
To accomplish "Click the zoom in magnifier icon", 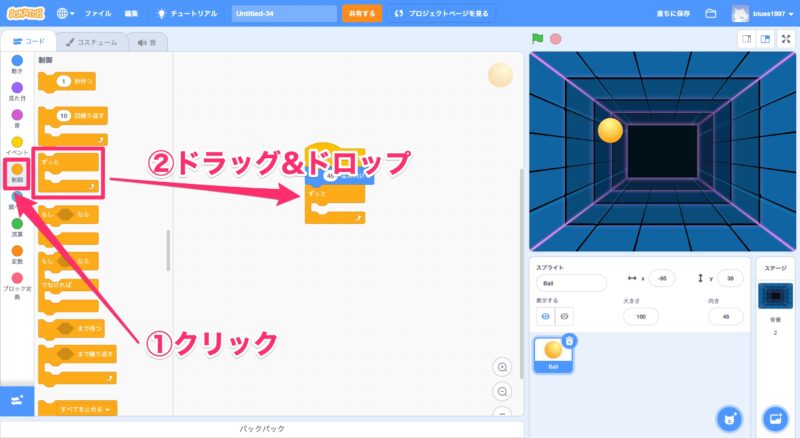I will point(502,367).
